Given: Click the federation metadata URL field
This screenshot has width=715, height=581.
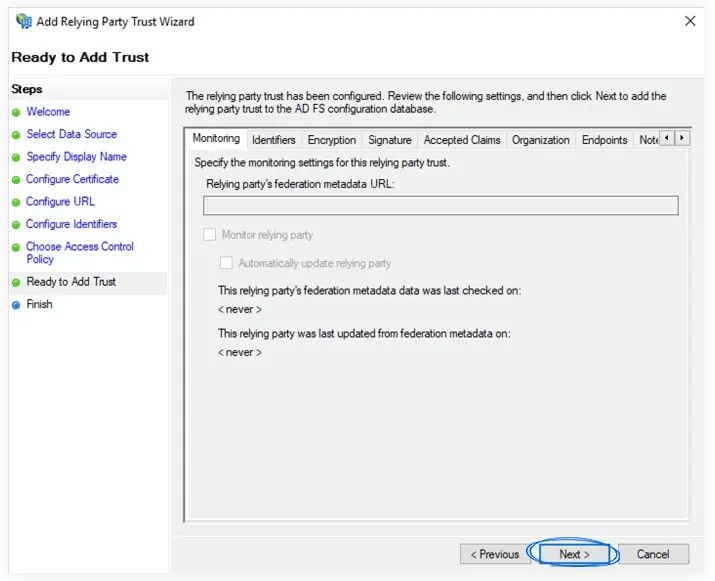Looking at the screenshot, I should pyautogui.click(x=440, y=206).
